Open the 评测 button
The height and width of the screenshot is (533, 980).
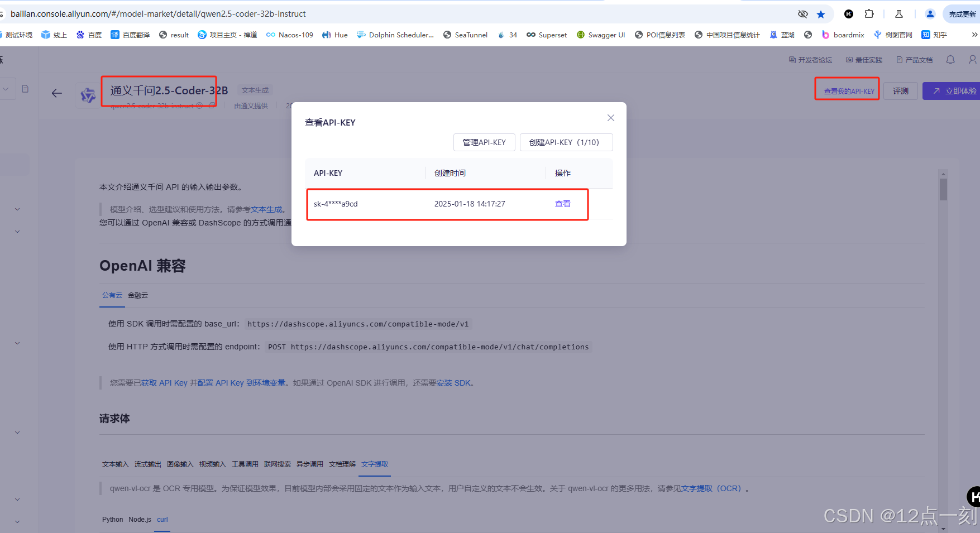tap(901, 91)
